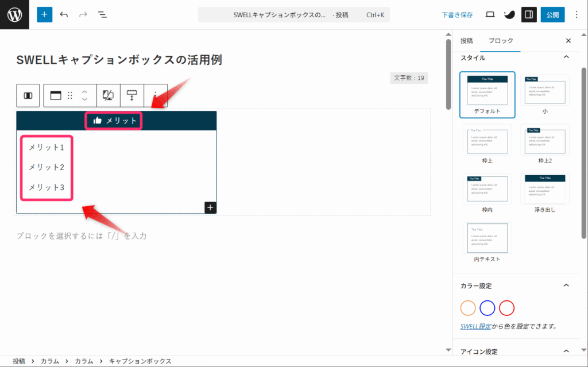Viewport: 588px width, 367px height.
Task: Click the caption box block type icon
Action: point(56,96)
